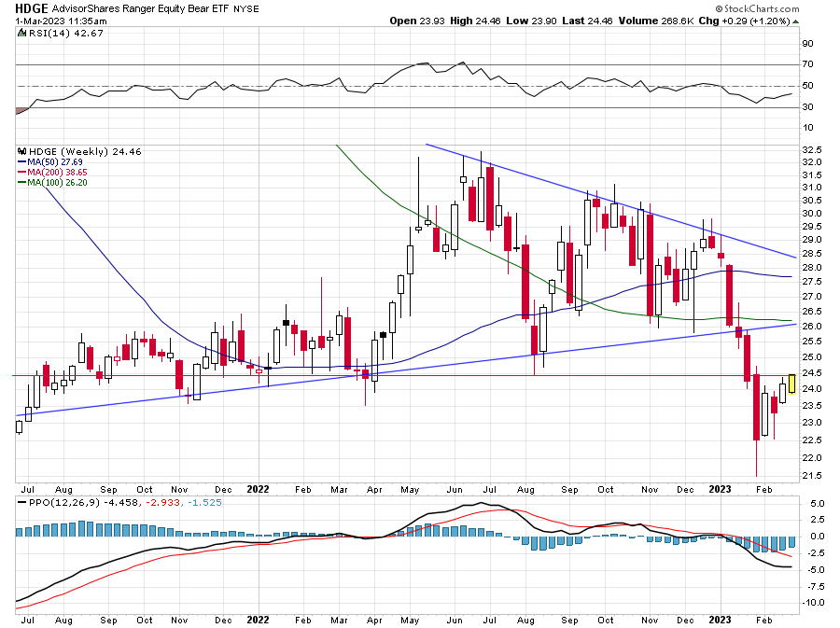
Task: Click the Low 23.90 value
Action: (531, 21)
